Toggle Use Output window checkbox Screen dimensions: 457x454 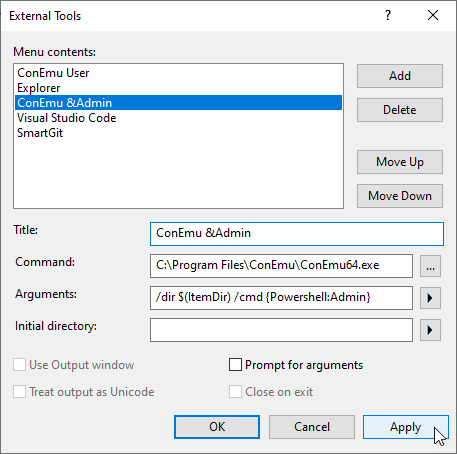pos(19,365)
